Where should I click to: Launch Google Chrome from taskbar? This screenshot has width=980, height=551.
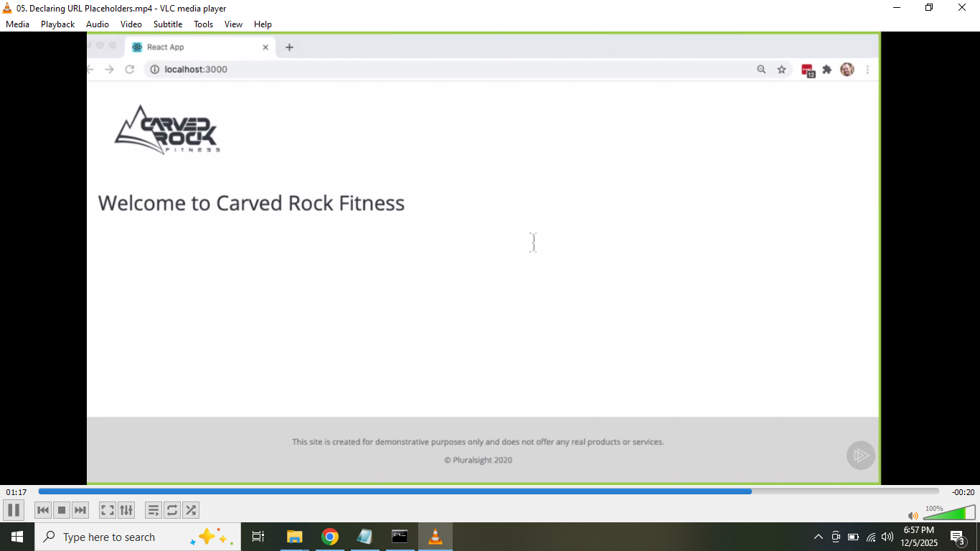tap(330, 537)
